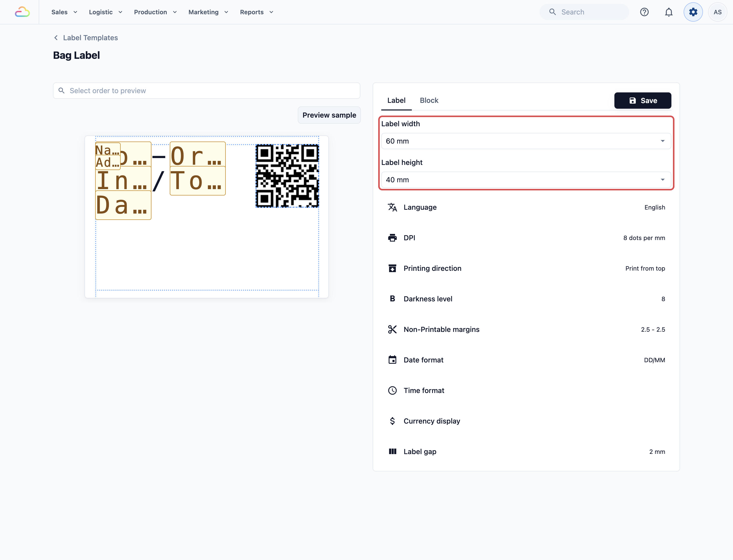Open the Label height 40 mm dropdown
733x560 pixels.
(526, 180)
